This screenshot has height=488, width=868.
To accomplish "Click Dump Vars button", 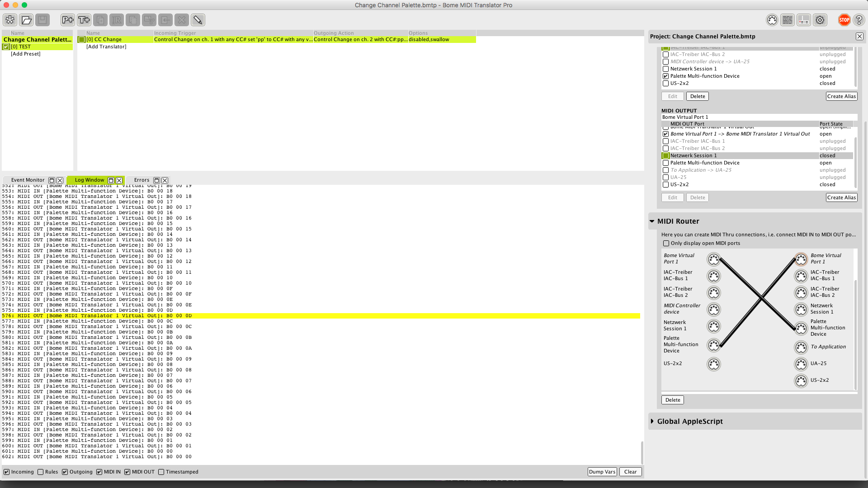I will point(602,472).
